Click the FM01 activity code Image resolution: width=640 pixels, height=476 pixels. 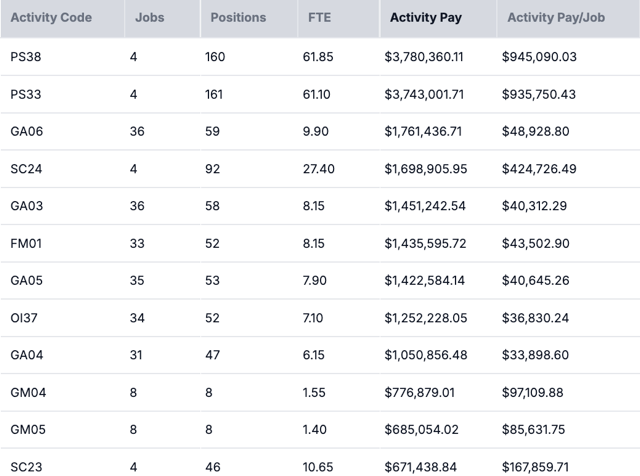click(26, 243)
